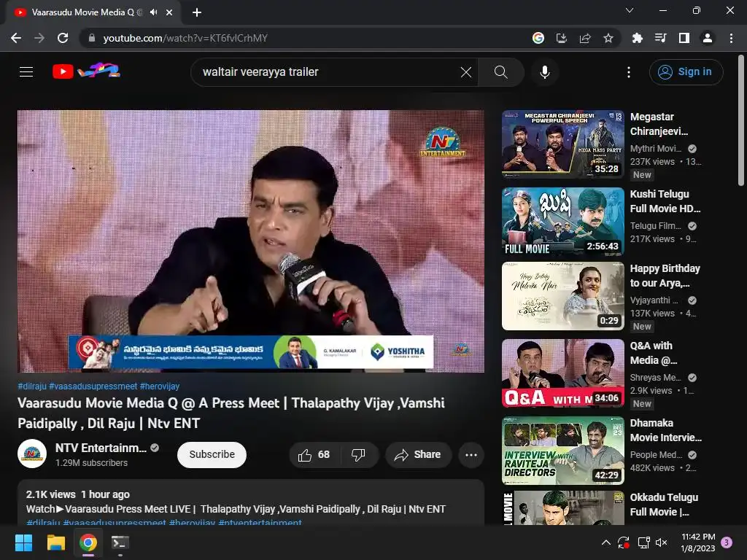The image size is (747, 560).
Task: Click the #dilraju hashtag above title
Action: point(32,386)
